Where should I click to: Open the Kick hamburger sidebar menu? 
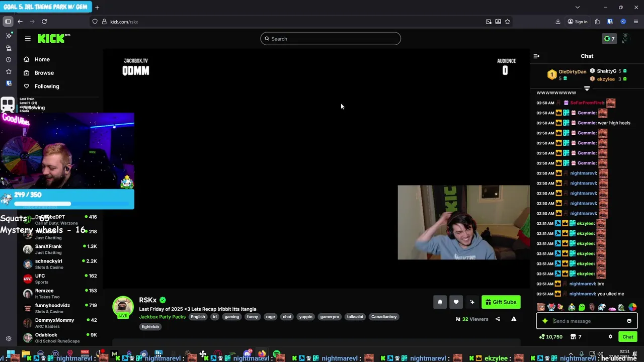[x=28, y=38]
